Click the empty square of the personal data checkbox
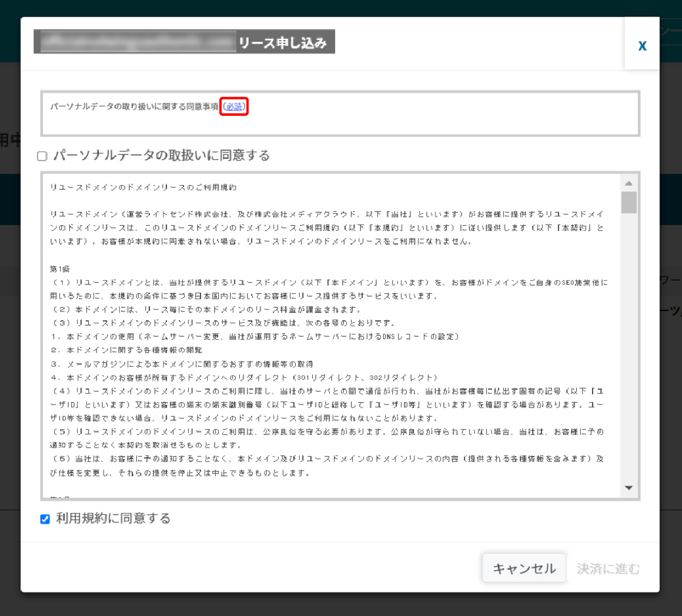682x616 pixels. tap(42, 155)
